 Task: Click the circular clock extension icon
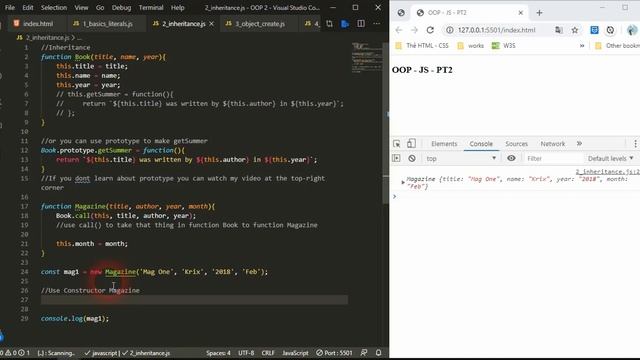click(x=610, y=30)
